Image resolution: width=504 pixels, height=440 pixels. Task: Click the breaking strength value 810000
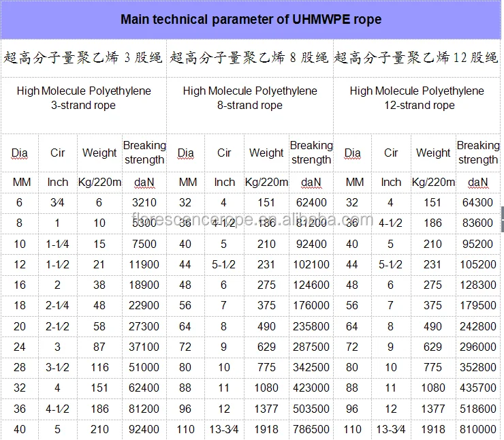(477, 429)
